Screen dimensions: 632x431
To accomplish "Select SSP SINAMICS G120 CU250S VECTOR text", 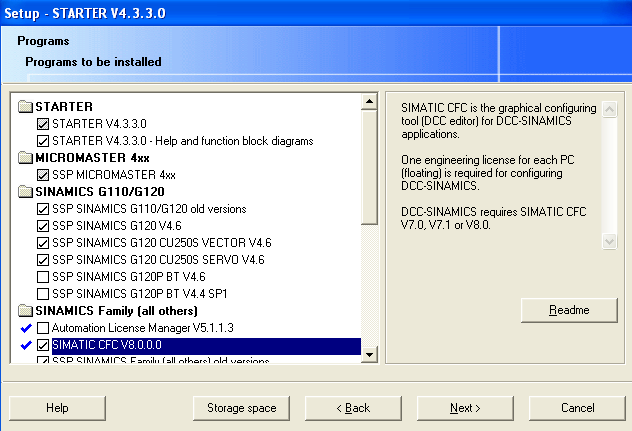I will point(162,243).
